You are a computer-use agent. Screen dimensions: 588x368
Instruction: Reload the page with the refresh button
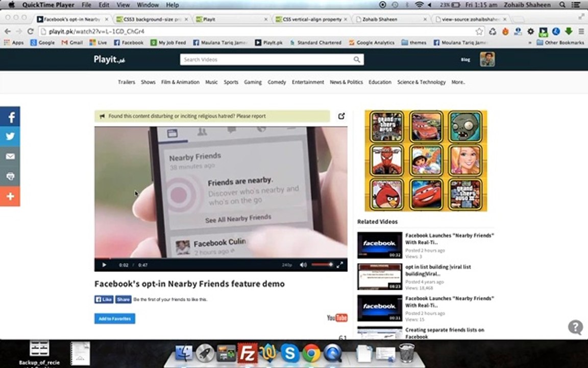[x=31, y=32]
